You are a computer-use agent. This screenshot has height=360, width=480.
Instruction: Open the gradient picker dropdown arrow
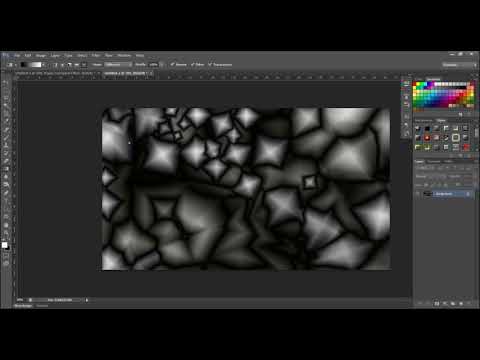44,65
